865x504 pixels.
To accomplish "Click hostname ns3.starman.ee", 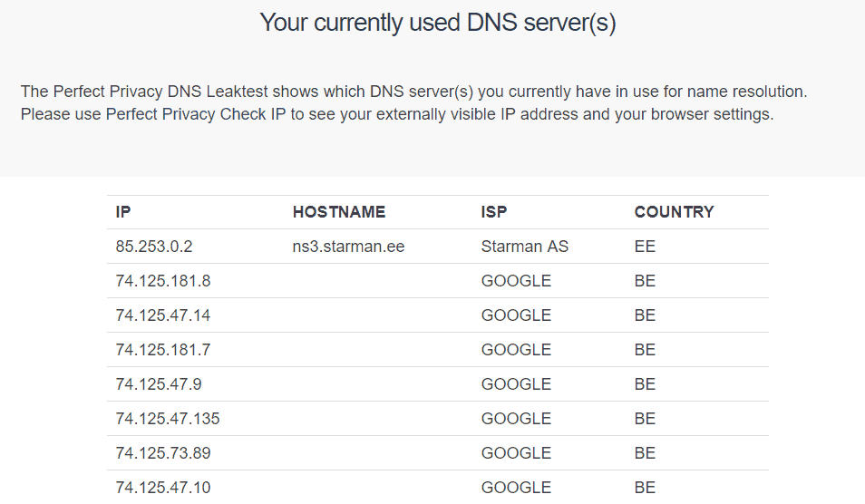I will pos(348,246).
